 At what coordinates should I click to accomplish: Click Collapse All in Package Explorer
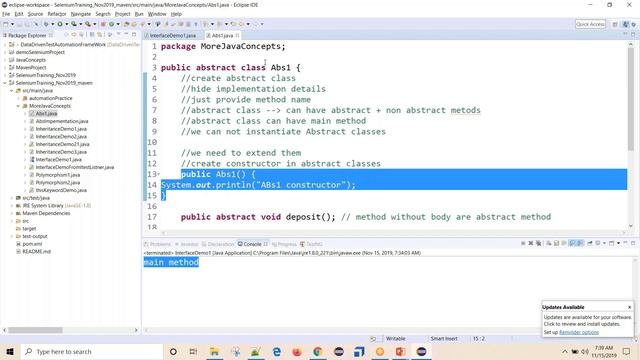[x=92, y=35]
